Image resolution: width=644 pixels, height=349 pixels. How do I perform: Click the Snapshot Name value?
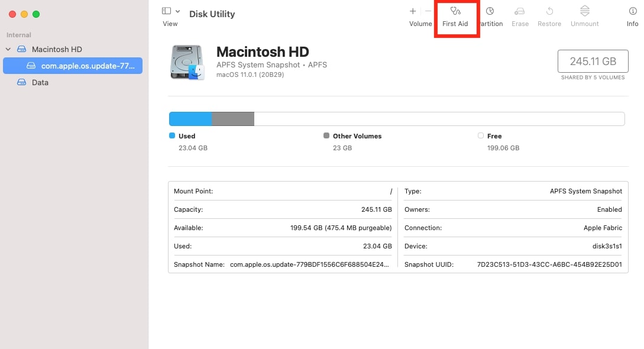click(x=309, y=264)
